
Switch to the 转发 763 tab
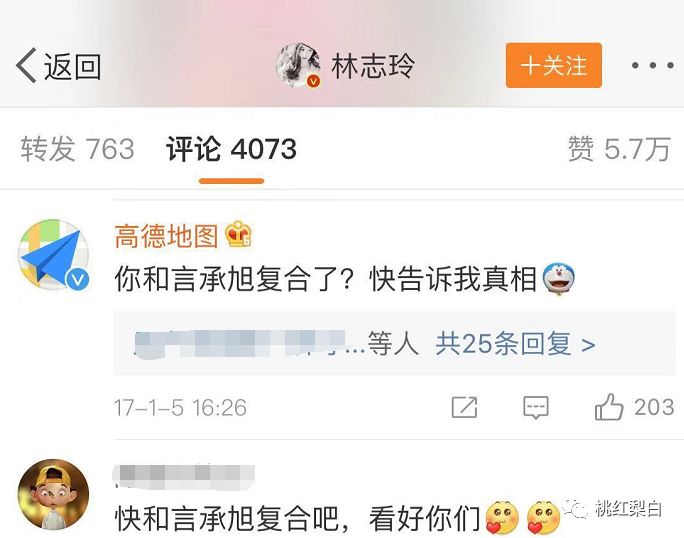click(77, 149)
